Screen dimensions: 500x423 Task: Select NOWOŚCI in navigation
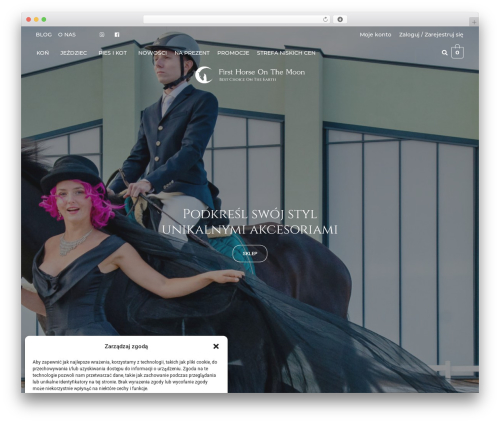(153, 53)
